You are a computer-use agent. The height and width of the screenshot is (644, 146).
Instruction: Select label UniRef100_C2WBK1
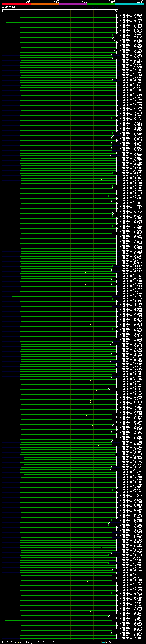pyautogui.click(x=131, y=419)
